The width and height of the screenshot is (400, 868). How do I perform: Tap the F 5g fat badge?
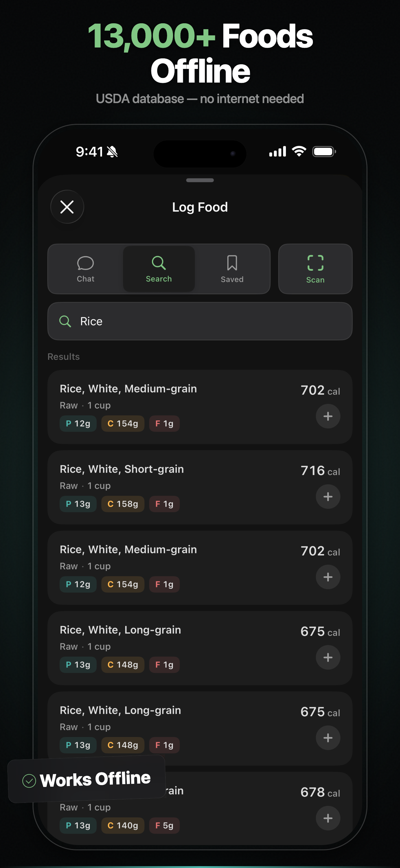(164, 825)
